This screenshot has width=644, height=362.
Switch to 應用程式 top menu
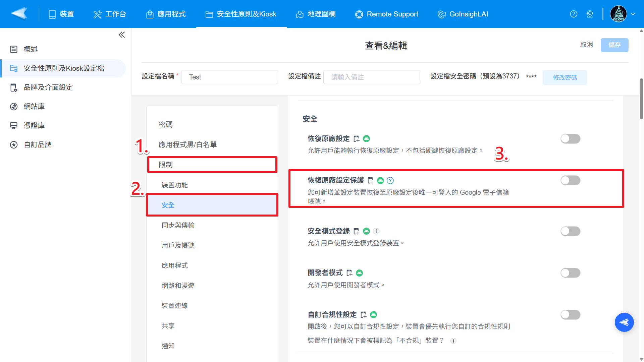coord(166,14)
